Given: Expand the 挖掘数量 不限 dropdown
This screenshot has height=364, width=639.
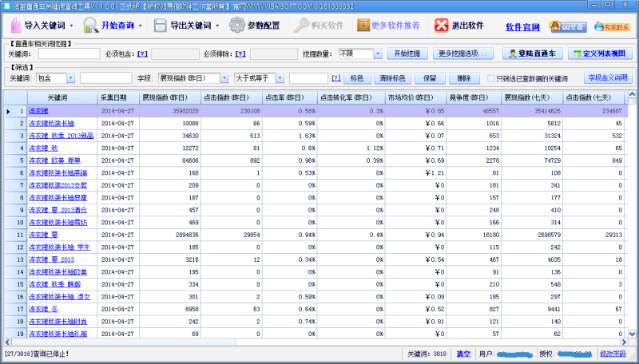Looking at the screenshot, I should 378,54.
